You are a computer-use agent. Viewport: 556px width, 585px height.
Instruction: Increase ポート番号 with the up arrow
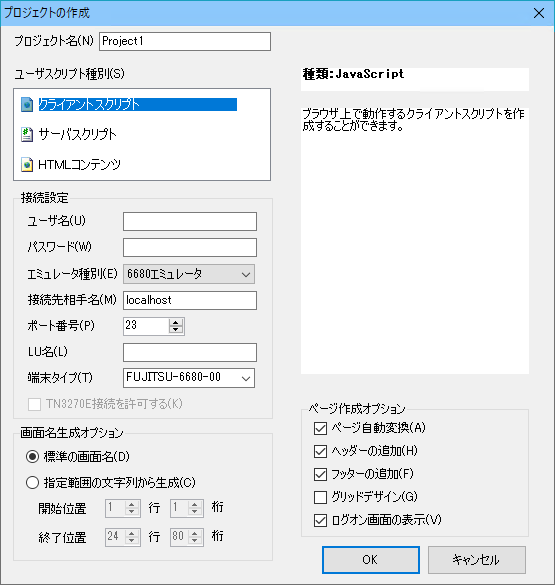pos(175,322)
